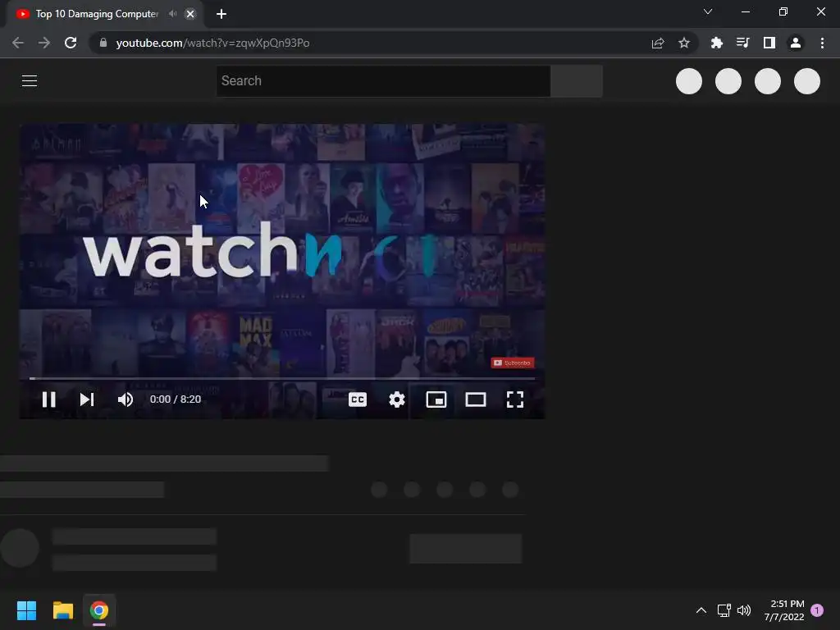The width and height of the screenshot is (840, 630).
Task: Enter full screen video mode
Action: coord(515,399)
